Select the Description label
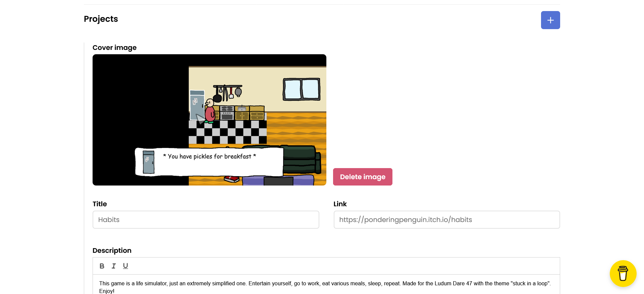The width and height of the screenshot is (644, 294). pos(112,250)
